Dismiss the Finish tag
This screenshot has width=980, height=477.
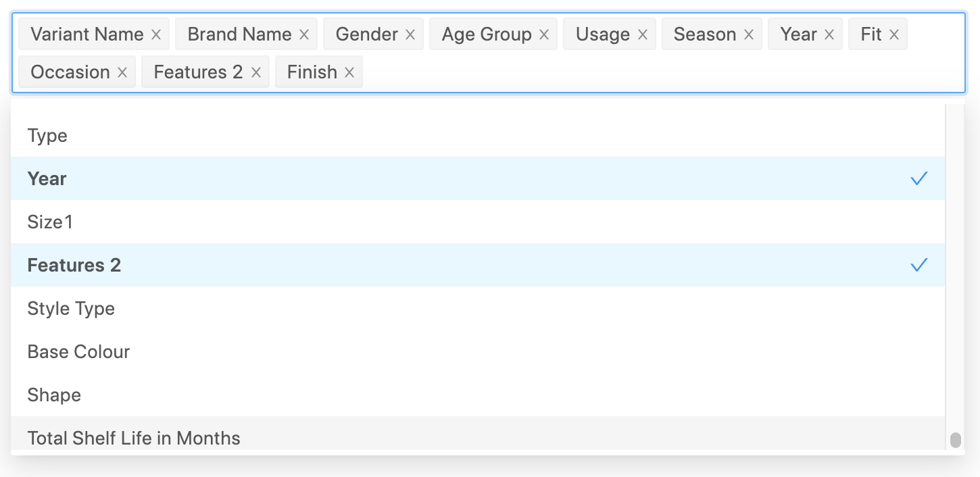pyautogui.click(x=349, y=72)
